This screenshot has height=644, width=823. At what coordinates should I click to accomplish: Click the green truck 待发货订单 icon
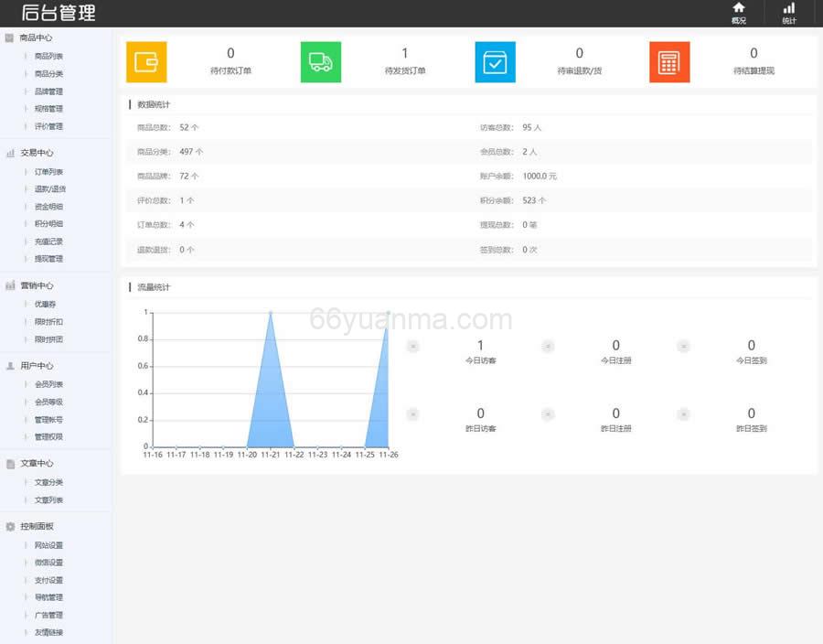(x=320, y=62)
